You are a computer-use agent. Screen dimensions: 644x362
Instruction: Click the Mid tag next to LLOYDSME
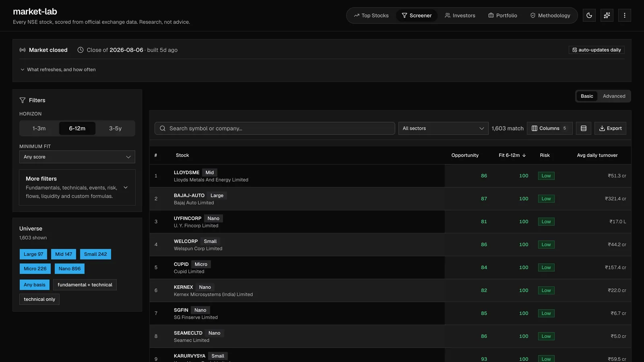pyautogui.click(x=210, y=173)
